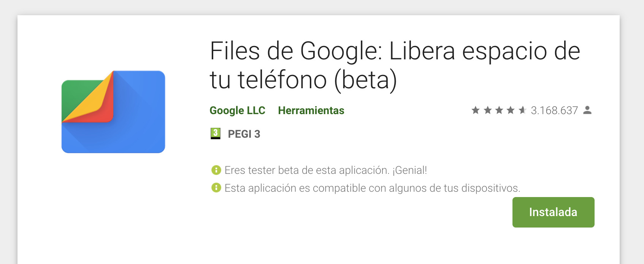Click the fourth rating star

tap(511, 110)
